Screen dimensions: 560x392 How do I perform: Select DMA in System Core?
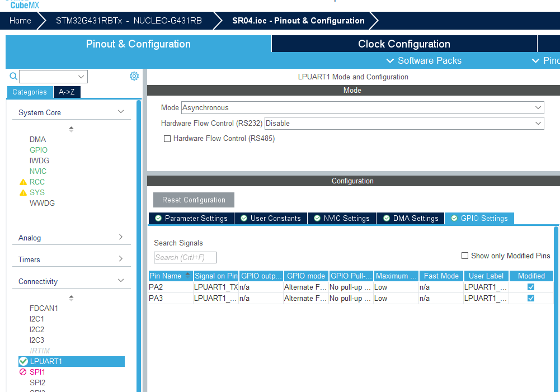coord(37,140)
